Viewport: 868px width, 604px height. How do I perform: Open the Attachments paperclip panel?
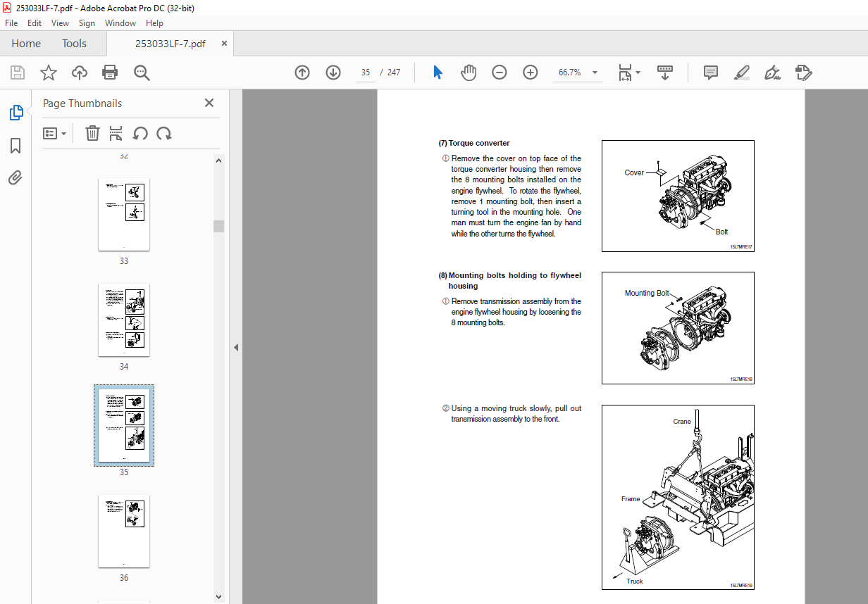pyautogui.click(x=15, y=177)
